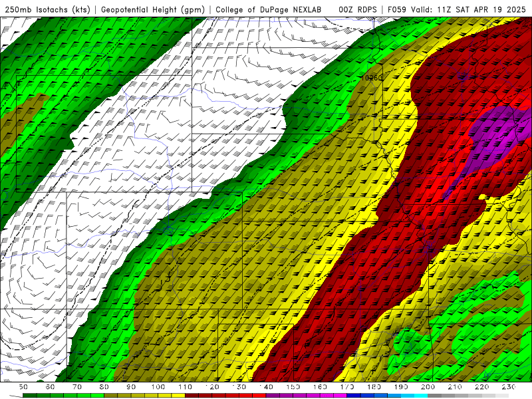Screen dimensions: 532x399
Task: Click the '140' legend scale value
Action: coord(266,387)
